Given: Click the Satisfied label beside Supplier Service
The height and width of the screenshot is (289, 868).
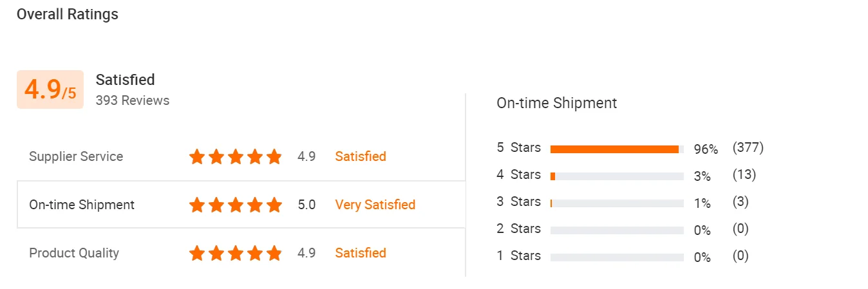Looking at the screenshot, I should [361, 156].
